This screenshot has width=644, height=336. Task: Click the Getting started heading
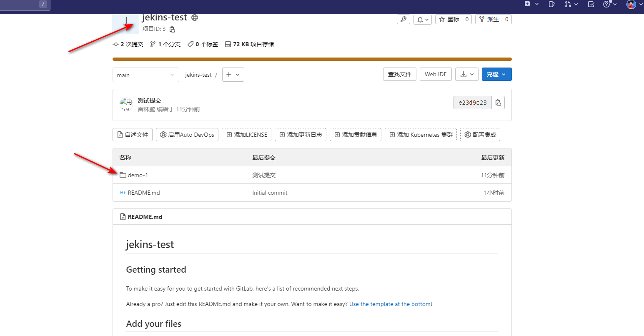(x=156, y=270)
